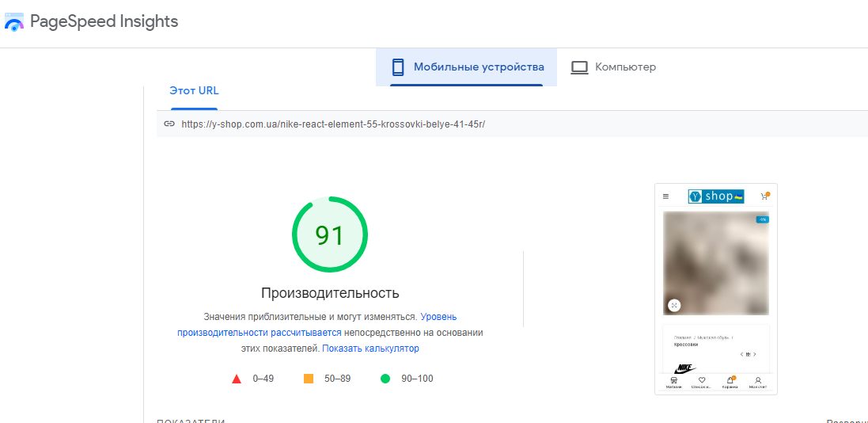Click the 0–49 range label

pos(263,379)
